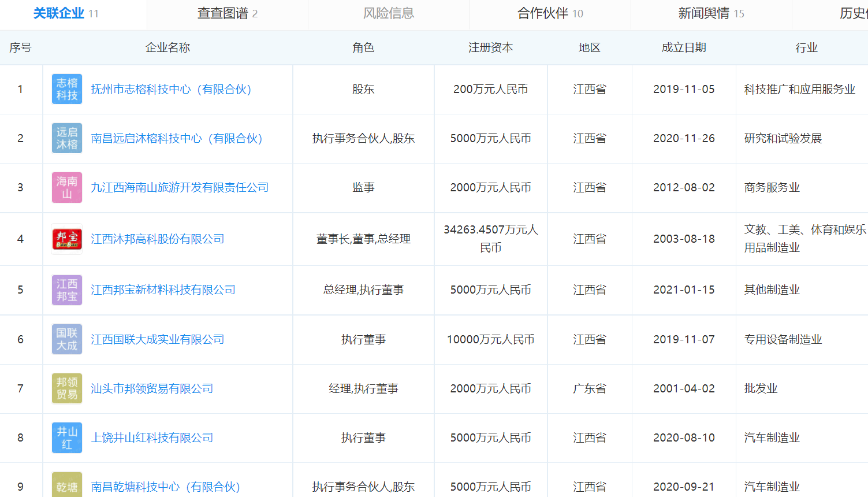Open 上饶井山红科技有限公司 link
Screen dimensions: 868x497
tap(152, 438)
